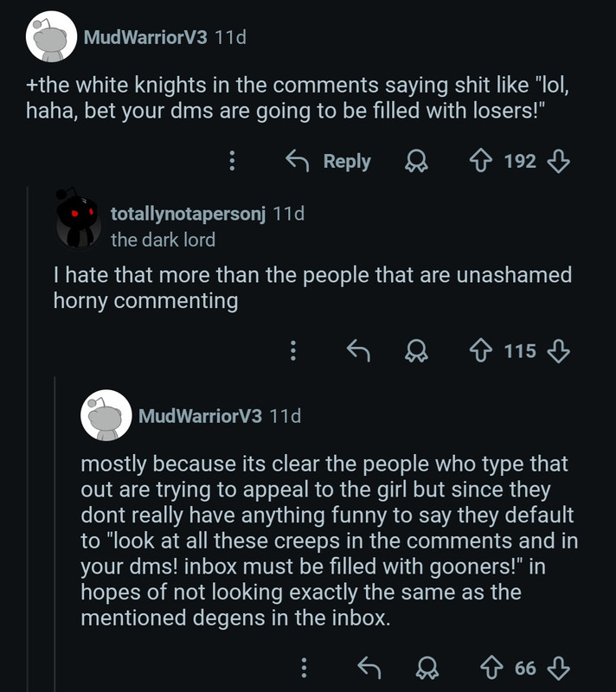Award totallynotapersonj's 115-point comment
The image size is (616, 692).
click(418, 350)
